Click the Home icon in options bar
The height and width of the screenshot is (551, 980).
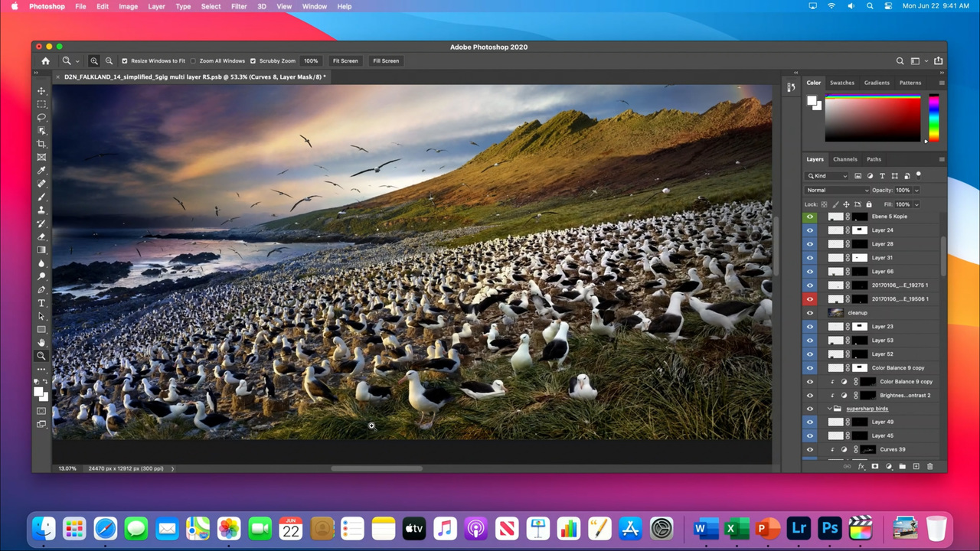point(46,61)
